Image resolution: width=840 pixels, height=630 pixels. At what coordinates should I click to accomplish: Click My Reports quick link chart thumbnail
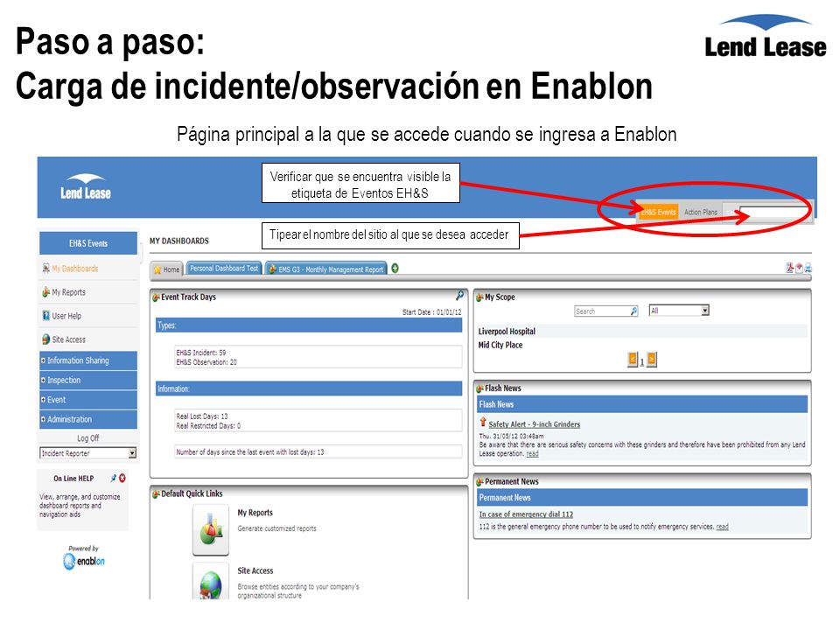[x=211, y=529]
